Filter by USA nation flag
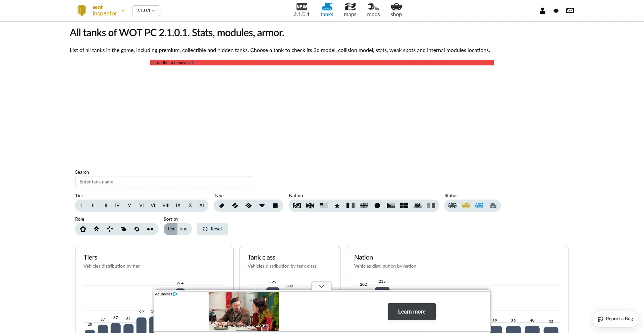This screenshot has height=333, width=644. pos(323,206)
